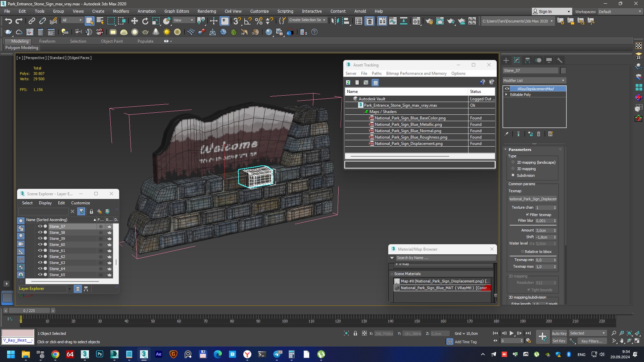Click Sign In button
Screen dimensions: 644x362
click(552, 11)
